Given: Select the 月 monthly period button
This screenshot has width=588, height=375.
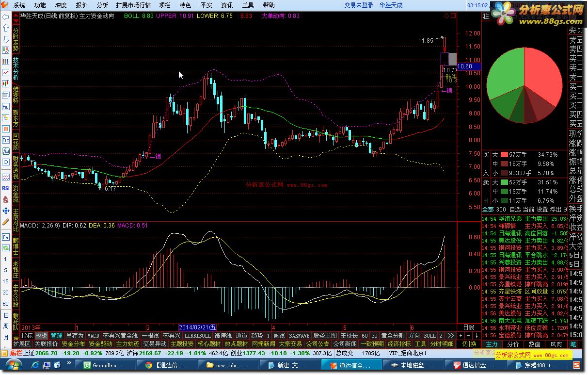Looking at the screenshot, I should click(x=5, y=338).
